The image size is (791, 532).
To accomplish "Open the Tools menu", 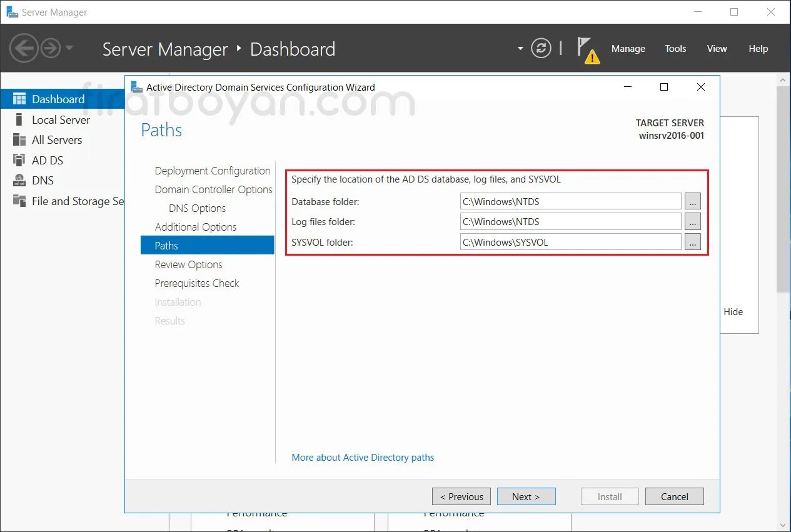I will pos(675,48).
